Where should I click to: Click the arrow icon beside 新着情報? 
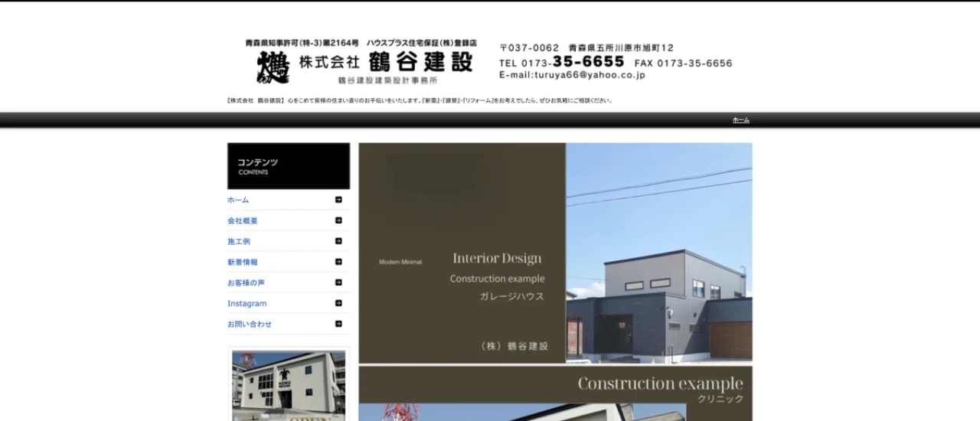[x=338, y=262]
